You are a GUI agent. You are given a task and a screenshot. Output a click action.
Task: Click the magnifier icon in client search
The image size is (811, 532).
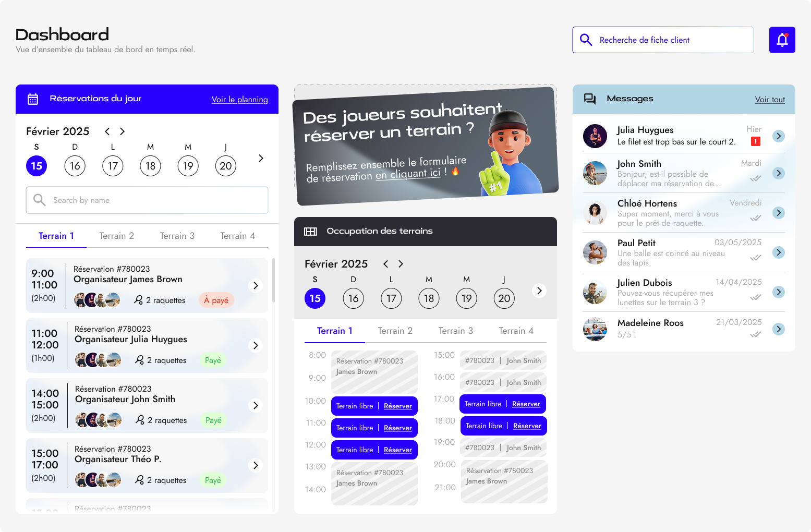coord(586,40)
